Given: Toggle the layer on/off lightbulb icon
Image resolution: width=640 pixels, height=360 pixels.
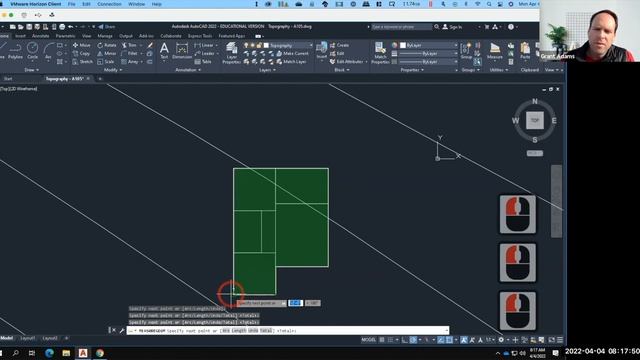Looking at the screenshot, I should [x=246, y=45].
